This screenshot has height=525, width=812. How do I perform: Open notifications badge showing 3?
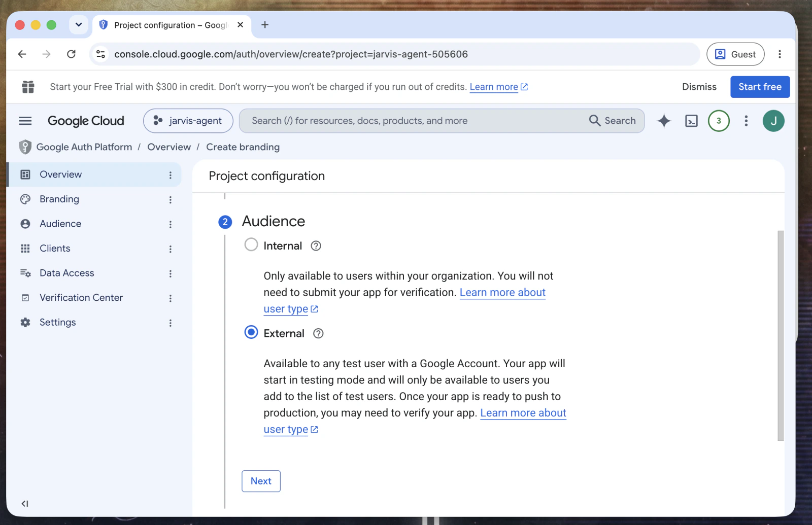719,121
